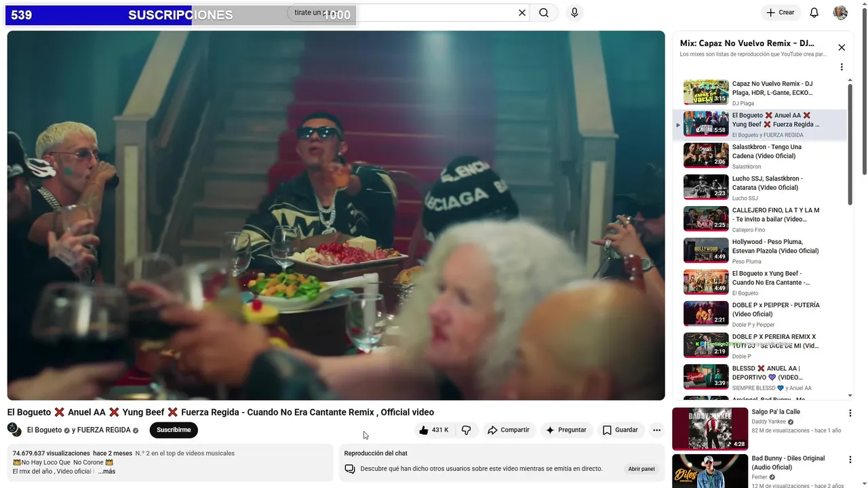Open options for Salgo Pa' la Calle video

pos(850,413)
